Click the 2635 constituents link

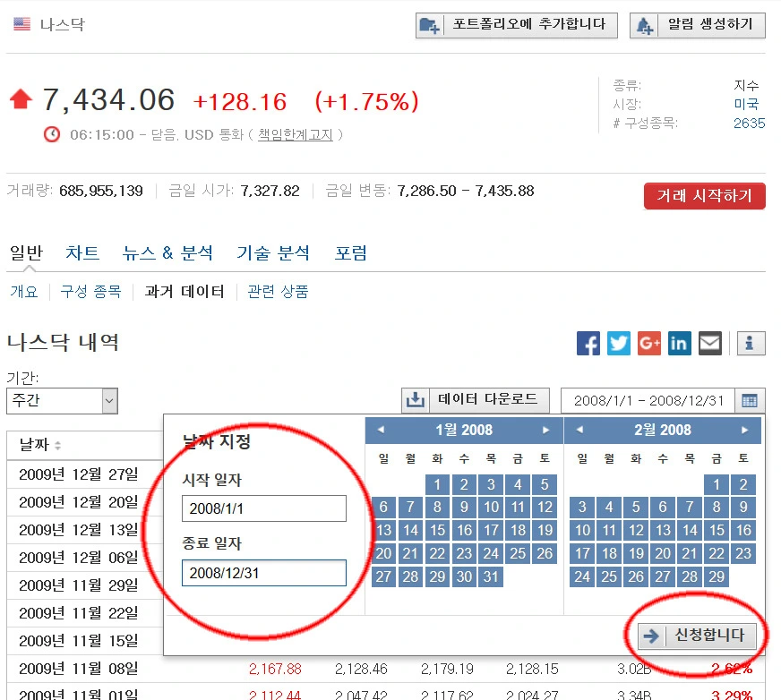pos(749,123)
